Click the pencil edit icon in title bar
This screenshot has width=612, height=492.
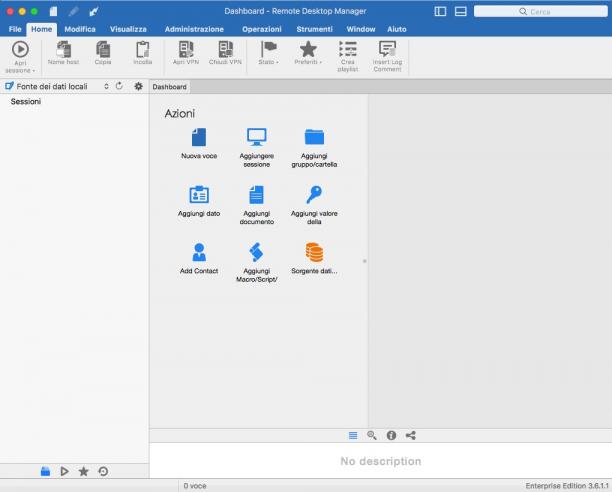pyautogui.click(x=73, y=11)
